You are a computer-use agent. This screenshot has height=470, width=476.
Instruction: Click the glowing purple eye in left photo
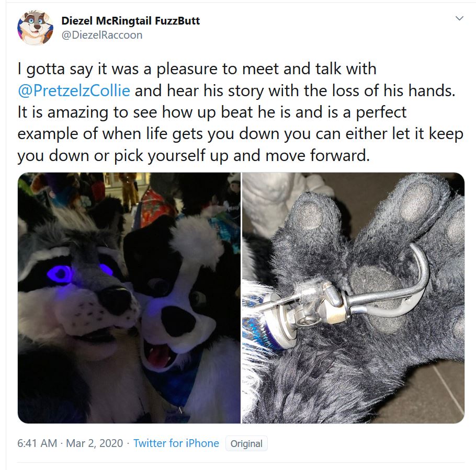pos(60,274)
